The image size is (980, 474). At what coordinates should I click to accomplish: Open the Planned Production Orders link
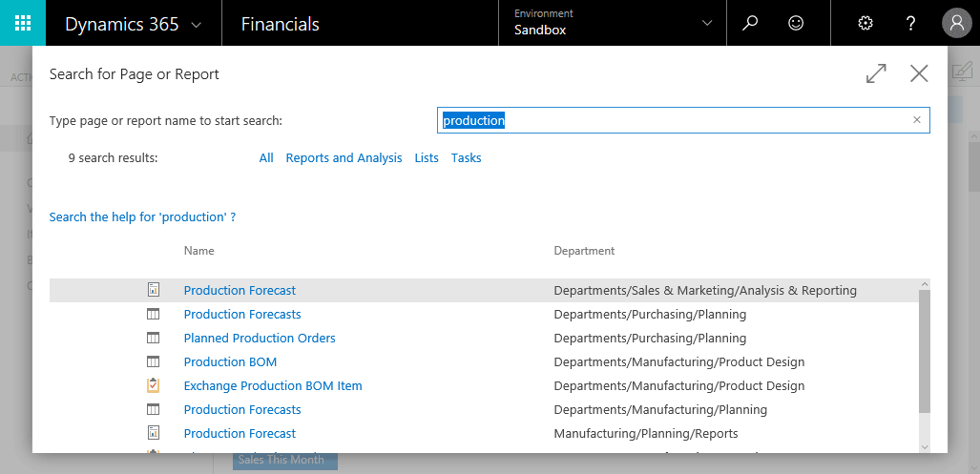tap(260, 339)
